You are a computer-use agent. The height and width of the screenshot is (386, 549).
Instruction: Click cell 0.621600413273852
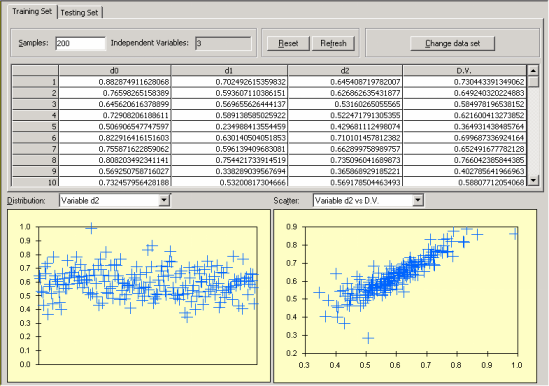click(464, 115)
